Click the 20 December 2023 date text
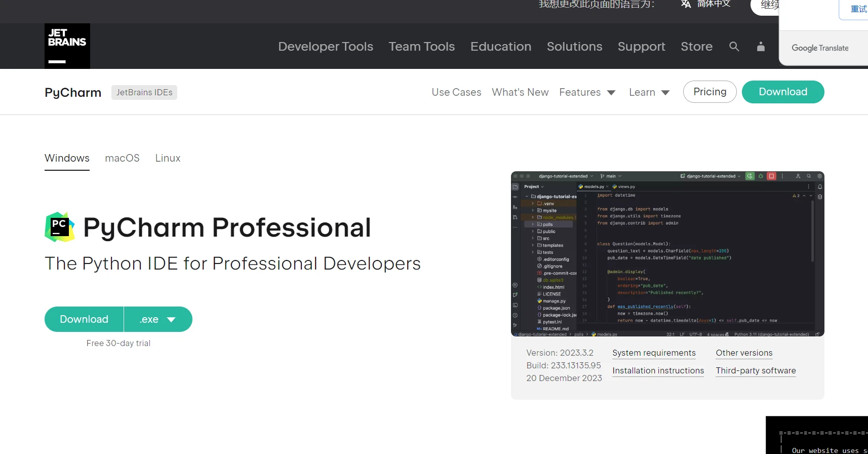Image resolution: width=868 pixels, height=454 pixels. 564,378
